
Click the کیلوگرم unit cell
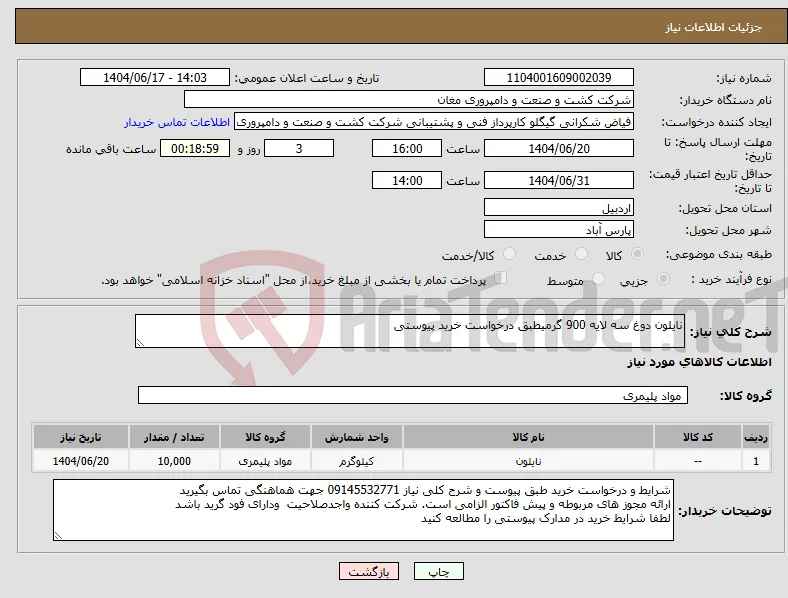pyautogui.click(x=356, y=461)
